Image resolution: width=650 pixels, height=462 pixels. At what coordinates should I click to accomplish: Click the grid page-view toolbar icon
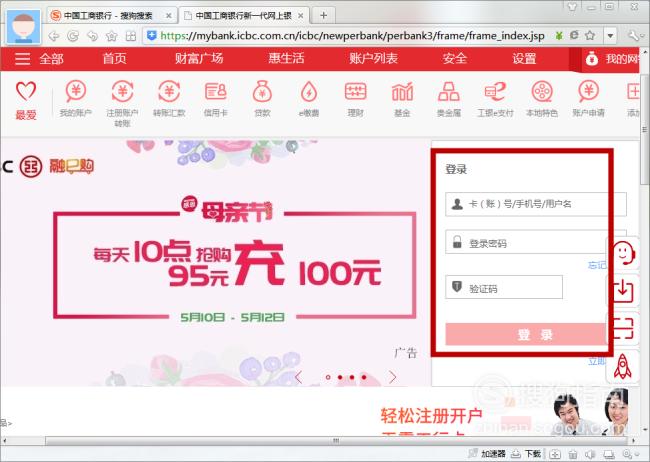pos(131,36)
